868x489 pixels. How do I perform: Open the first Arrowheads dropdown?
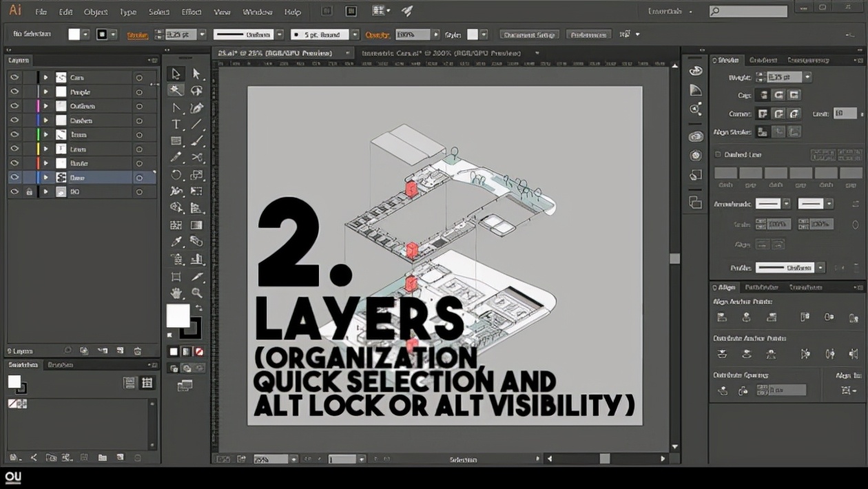pyautogui.click(x=786, y=204)
